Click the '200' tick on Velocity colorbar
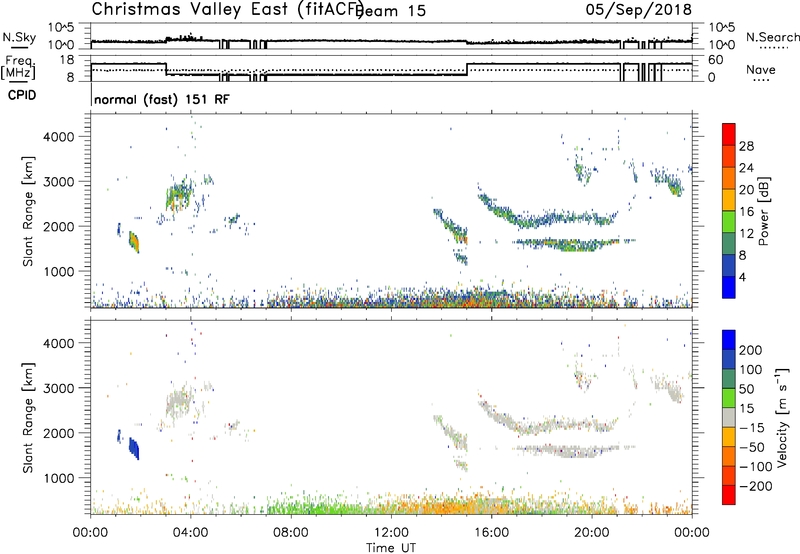This screenshot has width=800, height=554. click(751, 350)
